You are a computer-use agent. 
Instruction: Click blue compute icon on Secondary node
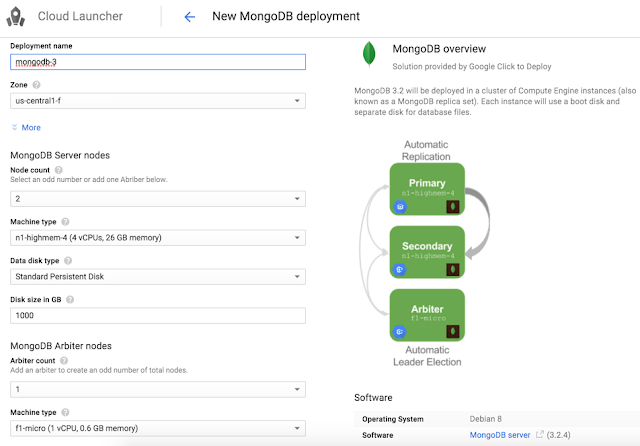[400, 270]
